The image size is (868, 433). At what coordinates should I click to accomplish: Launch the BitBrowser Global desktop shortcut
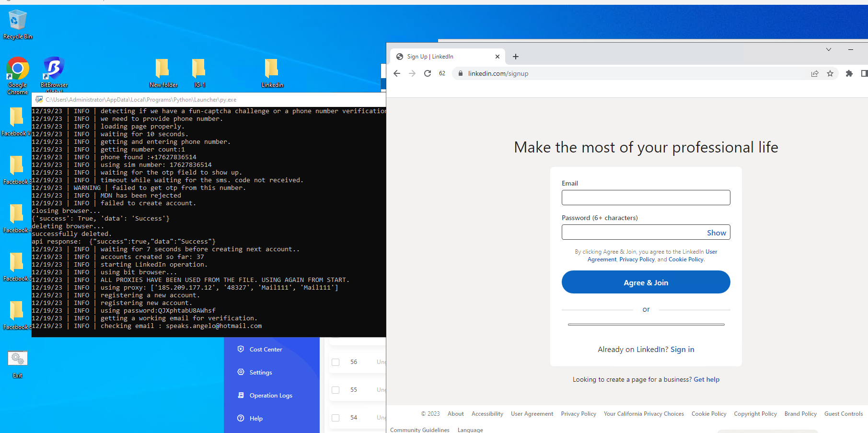54,75
